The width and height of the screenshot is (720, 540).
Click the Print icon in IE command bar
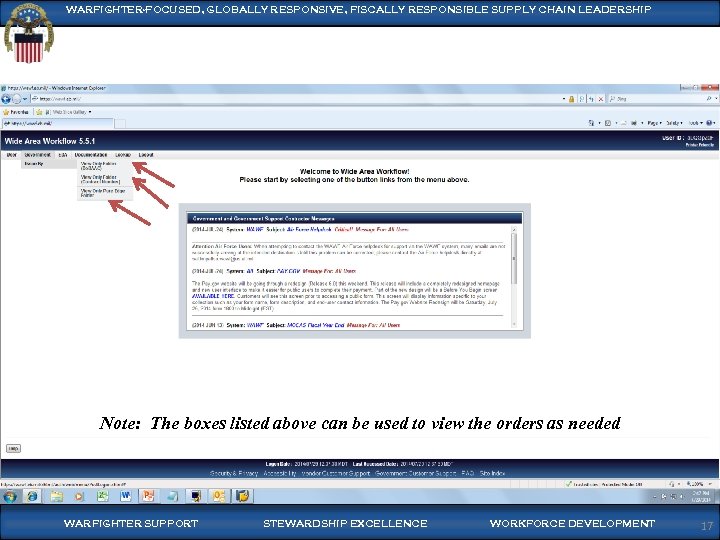click(634, 123)
